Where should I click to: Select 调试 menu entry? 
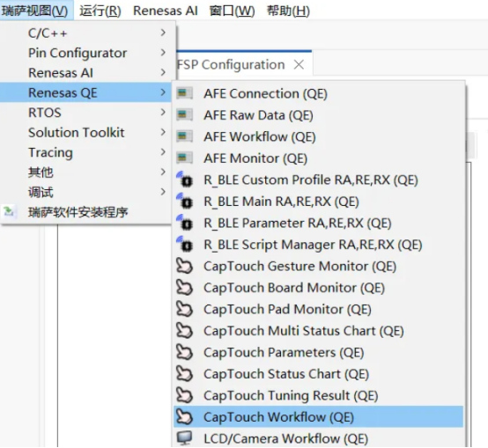coord(85,192)
